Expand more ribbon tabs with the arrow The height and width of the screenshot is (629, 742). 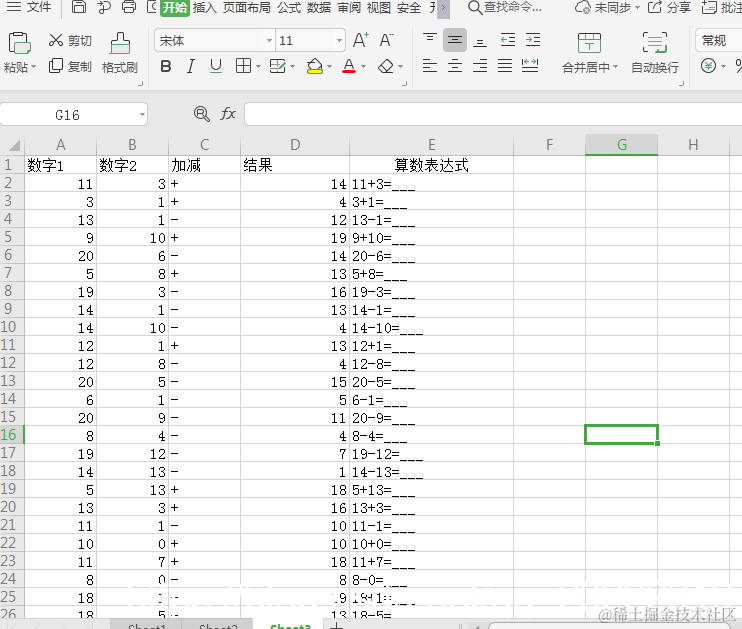pos(443,8)
